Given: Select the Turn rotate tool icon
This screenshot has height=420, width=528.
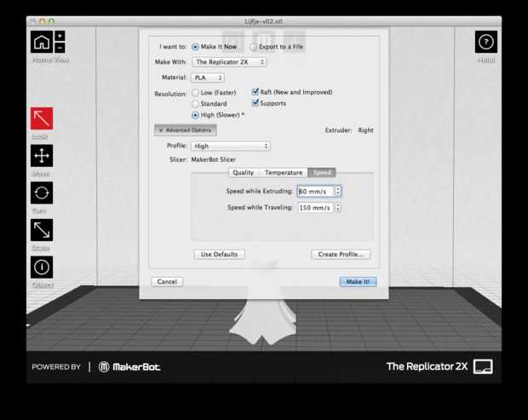Looking at the screenshot, I should point(42,193).
